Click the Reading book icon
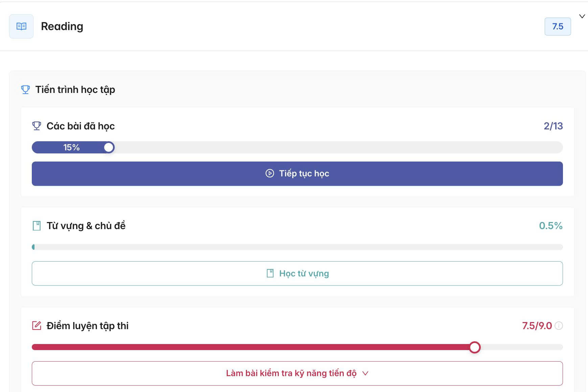This screenshot has height=392, width=588. [x=21, y=26]
